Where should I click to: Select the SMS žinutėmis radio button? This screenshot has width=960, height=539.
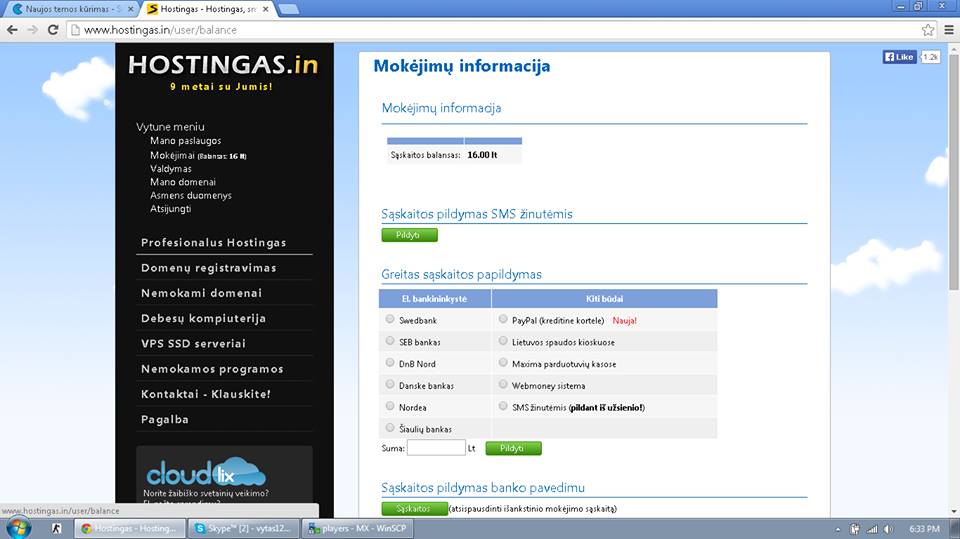pyautogui.click(x=503, y=406)
